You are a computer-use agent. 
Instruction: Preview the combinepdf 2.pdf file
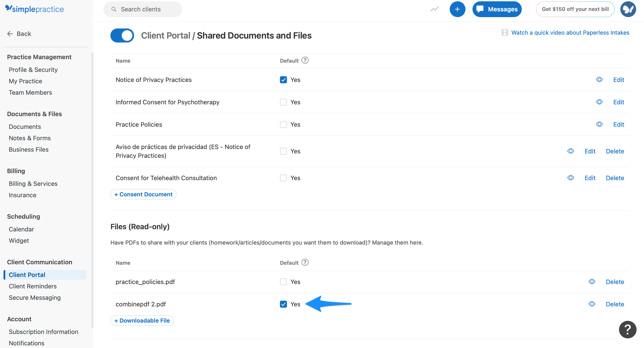click(592, 304)
